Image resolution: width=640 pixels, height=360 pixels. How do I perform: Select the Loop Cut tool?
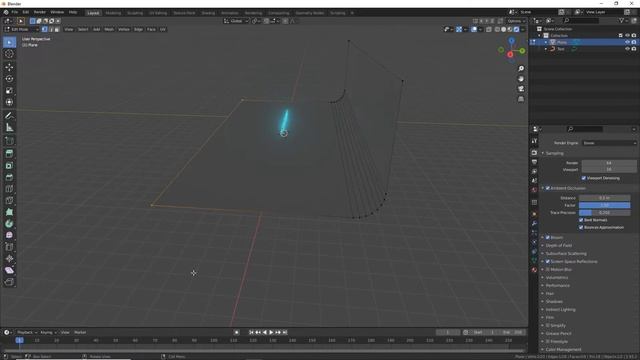(9, 189)
